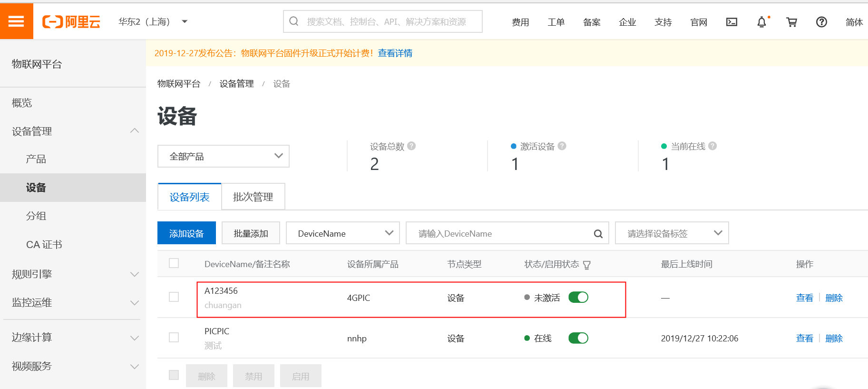Open CA 证书 in the sidebar
The height and width of the screenshot is (389, 868).
click(x=44, y=245)
